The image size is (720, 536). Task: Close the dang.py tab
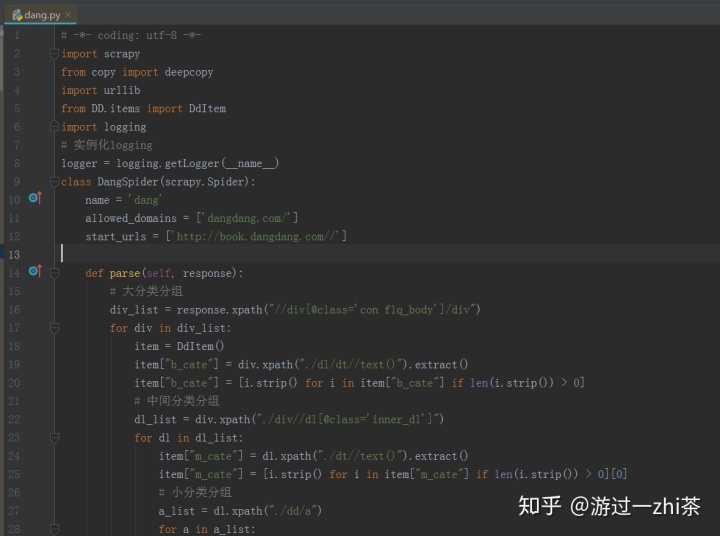[x=68, y=15]
